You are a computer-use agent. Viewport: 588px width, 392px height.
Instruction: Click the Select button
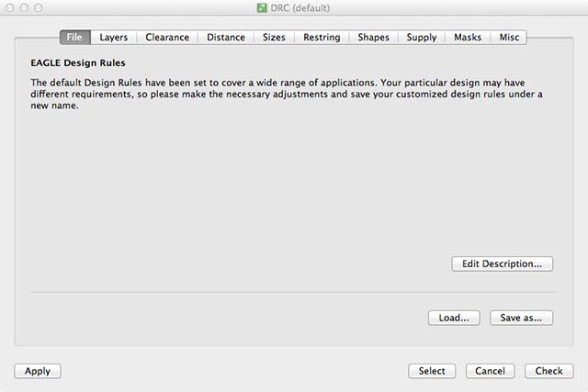click(432, 371)
